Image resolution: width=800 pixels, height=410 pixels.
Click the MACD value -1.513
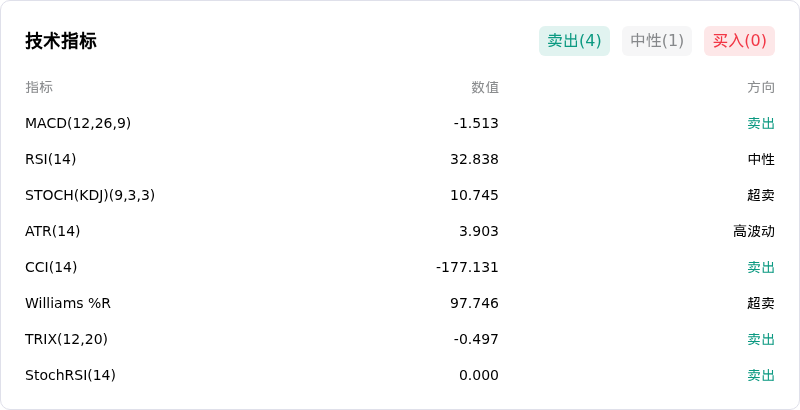[476, 123]
